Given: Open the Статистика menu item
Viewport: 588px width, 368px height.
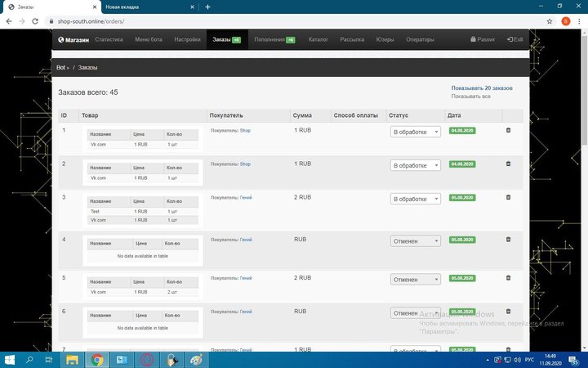Looking at the screenshot, I should [x=109, y=39].
